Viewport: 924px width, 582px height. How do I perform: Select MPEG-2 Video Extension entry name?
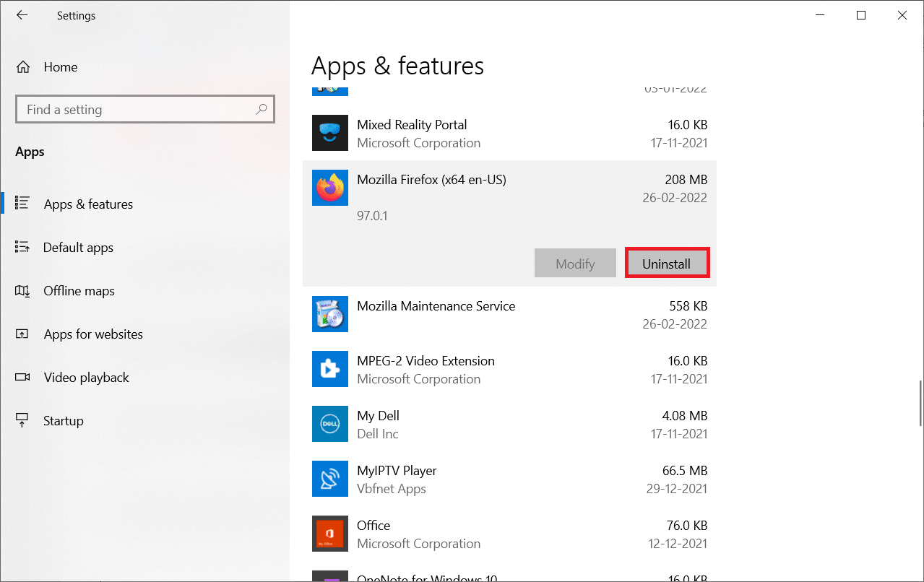tap(426, 361)
